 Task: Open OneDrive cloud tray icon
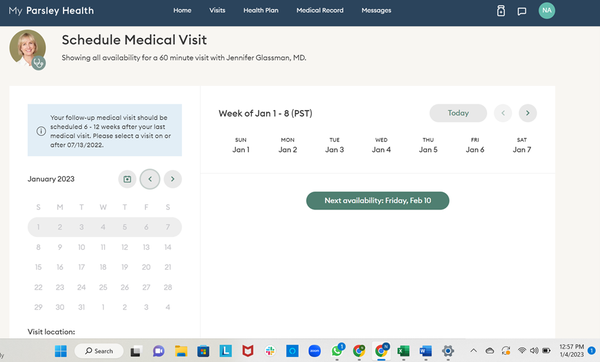tap(490, 351)
